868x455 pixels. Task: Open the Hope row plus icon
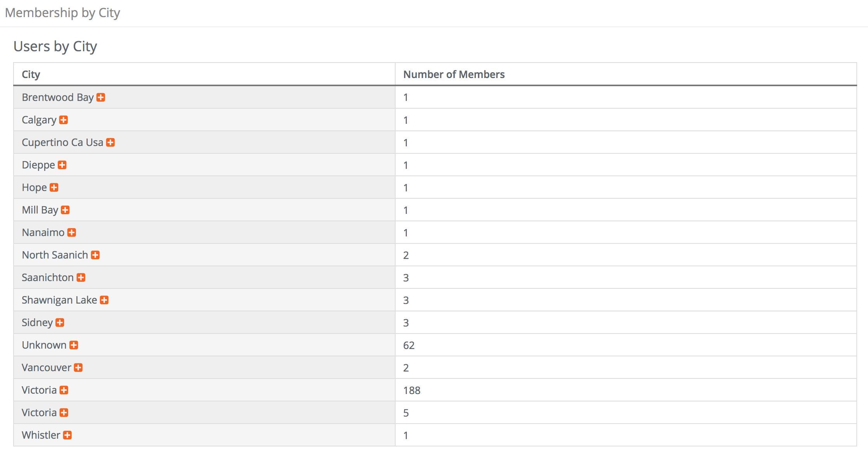pyautogui.click(x=54, y=188)
